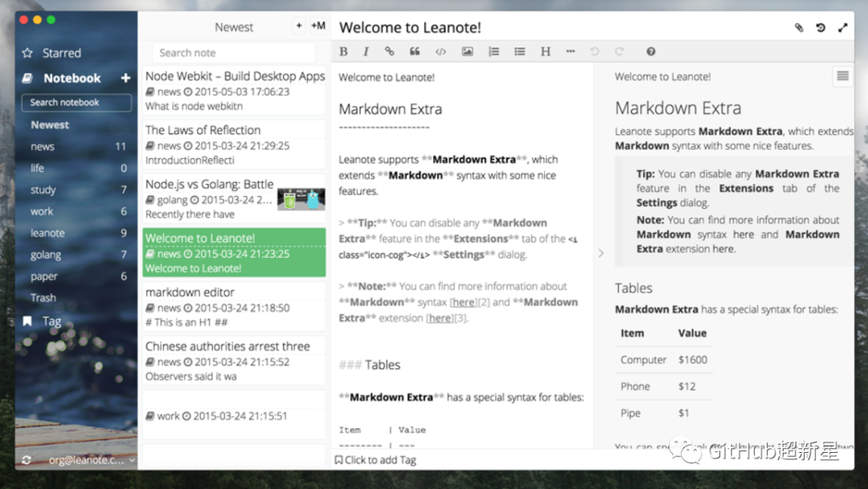Select the study notebook
This screenshot has height=489, width=868.
click(x=76, y=189)
